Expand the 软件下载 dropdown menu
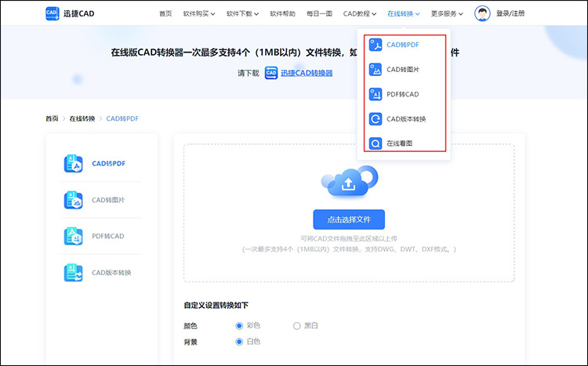Image resolution: width=588 pixels, height=366 pixels. click(242, 13)
